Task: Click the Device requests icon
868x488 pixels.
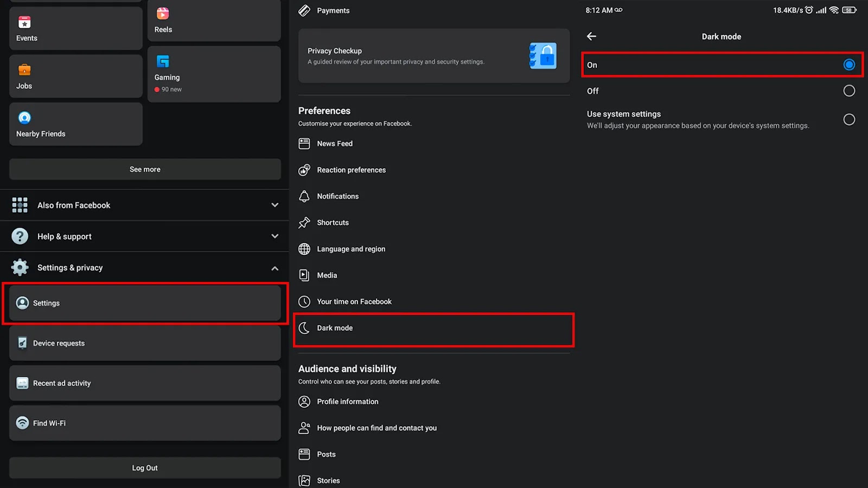Action: pyautogui.click(x=22, y=343)
